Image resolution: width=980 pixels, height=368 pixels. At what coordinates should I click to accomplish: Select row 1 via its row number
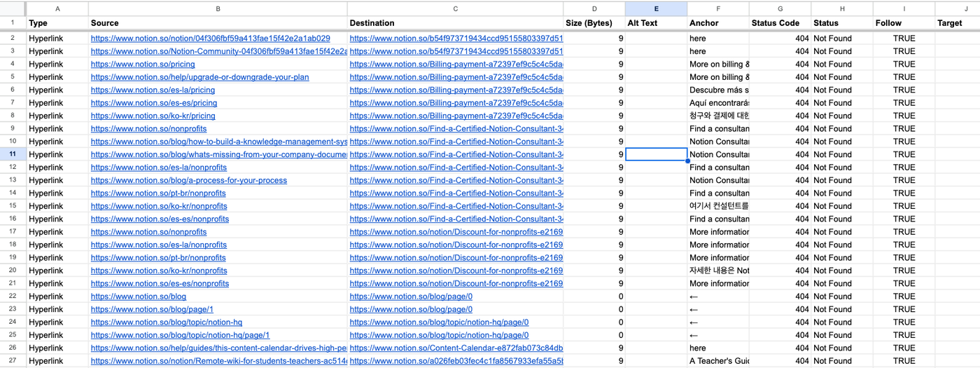click(x=13, y=23)
